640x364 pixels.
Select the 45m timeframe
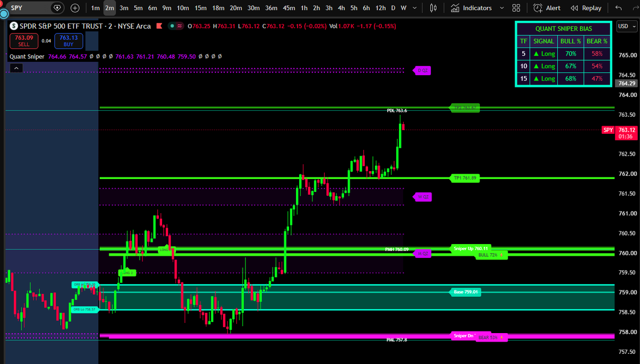[x=289, y=8]
